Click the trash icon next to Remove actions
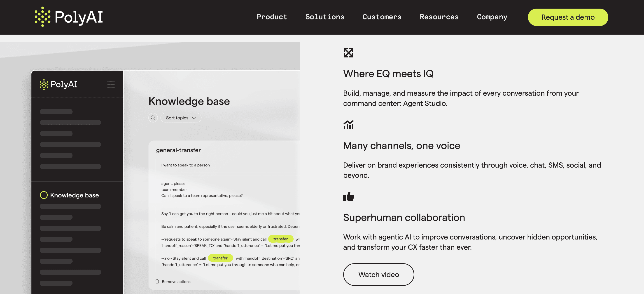This screenshot has width=644, height=294. 157,281
